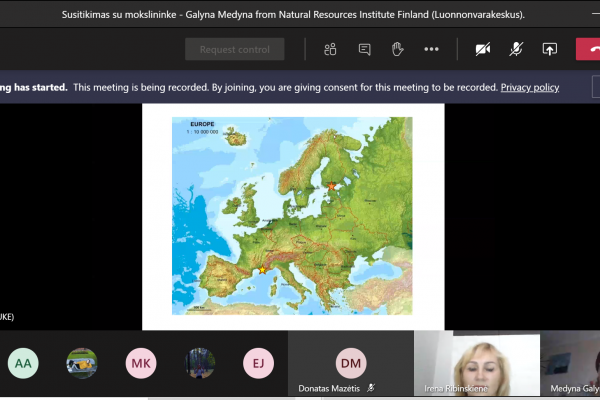Open the meeting chat icon
600x400 pixels.
pos(364,49)
